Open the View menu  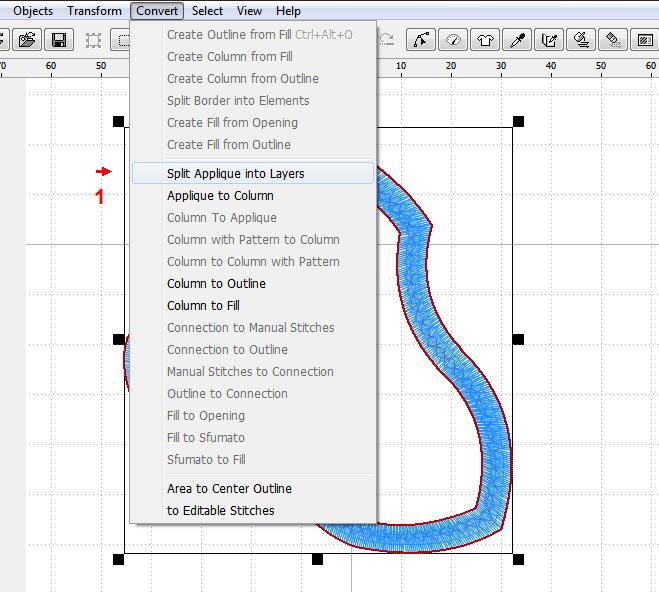pyautogui.click(x=249, y=11)
